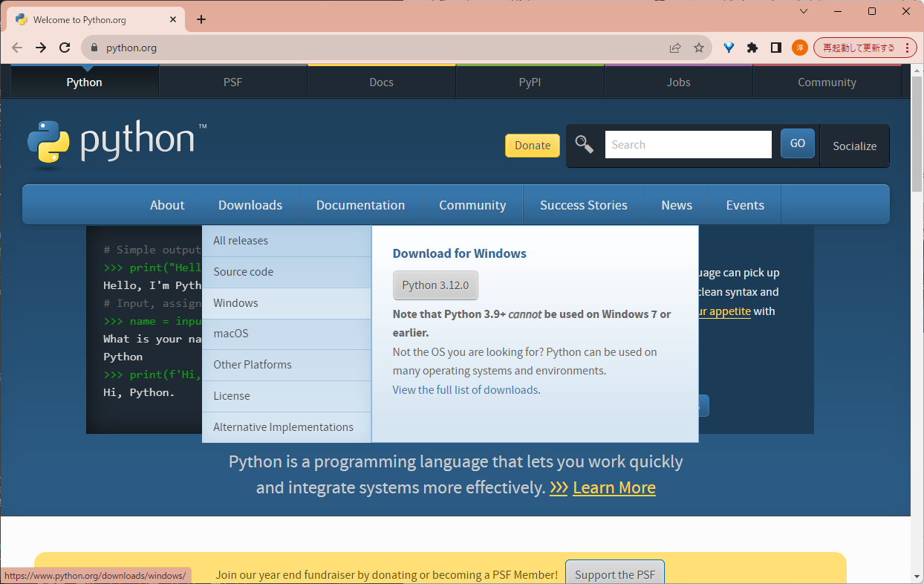The width and height of the screenshot is (924, 584).
Task: Click the browser reload icon
Action: click(x=65, y=48)
